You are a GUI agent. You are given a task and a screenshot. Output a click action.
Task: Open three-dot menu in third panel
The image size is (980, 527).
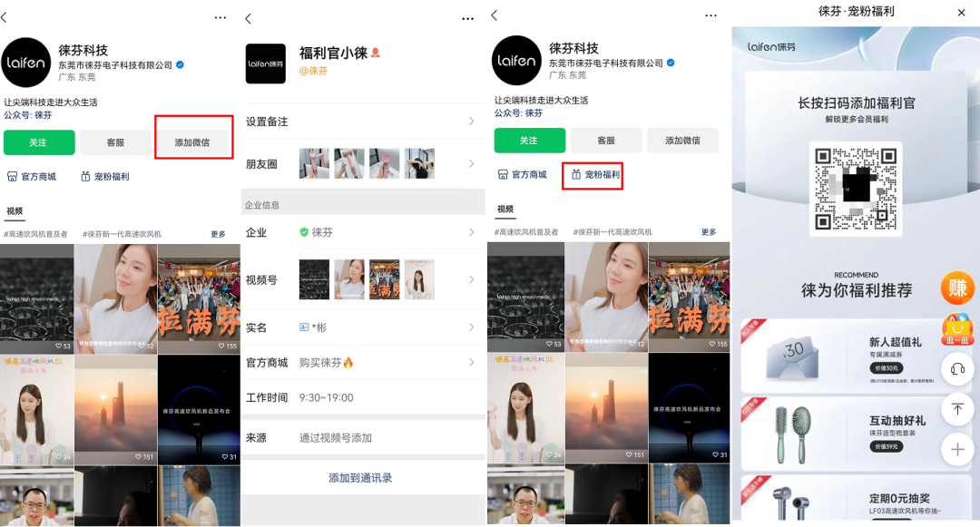710,15
